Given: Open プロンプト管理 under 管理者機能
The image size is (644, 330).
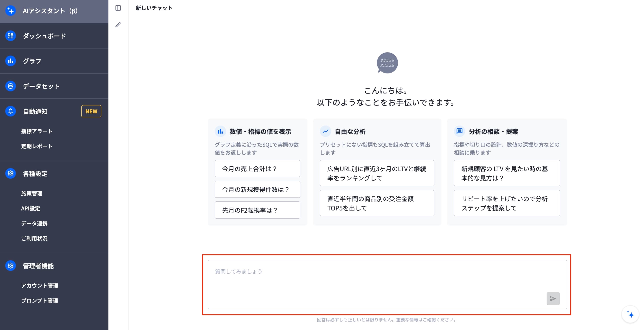Looking at the screenshot, I should pos(39,300).
